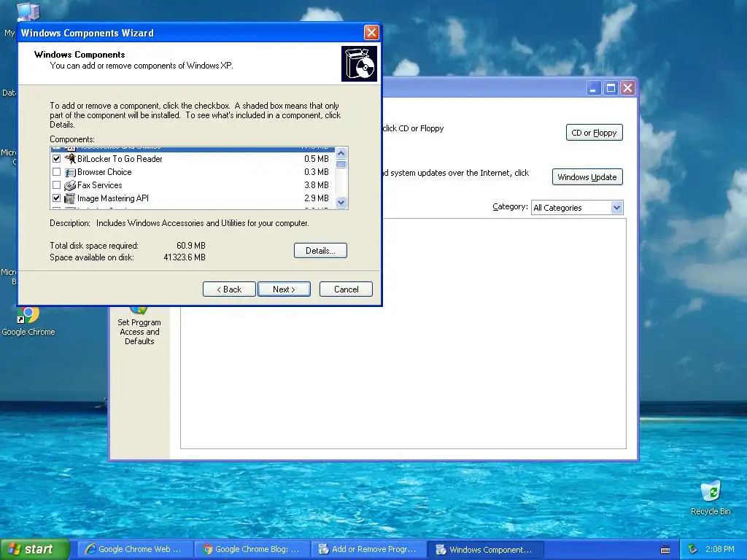Open the Details... button
747x560 pixels.
tap(320, 251)
